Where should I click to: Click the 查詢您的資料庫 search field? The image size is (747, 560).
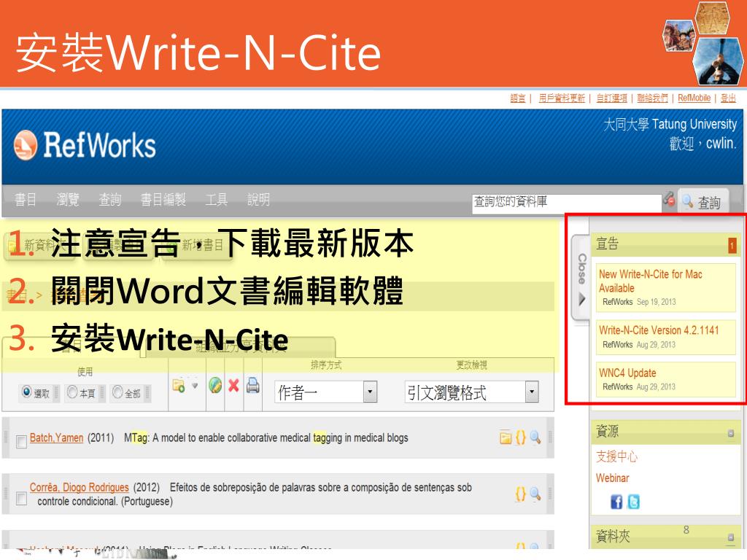[x=566, y=203]
